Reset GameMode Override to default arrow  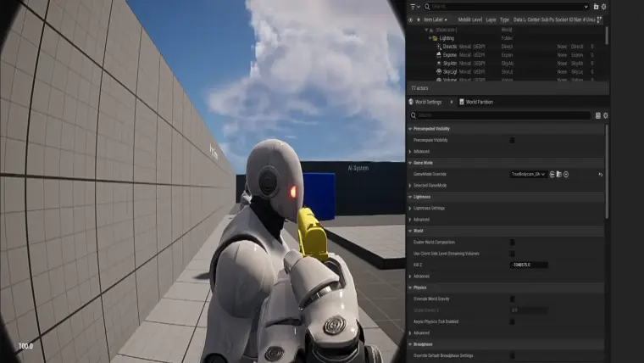pyautogui.click(x=600, y=174)
